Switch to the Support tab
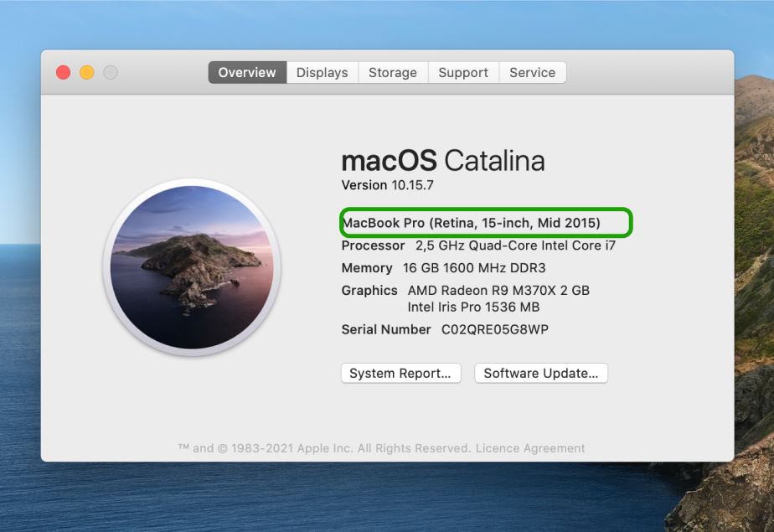The image size is (774, 532). (x=463, y=73)
